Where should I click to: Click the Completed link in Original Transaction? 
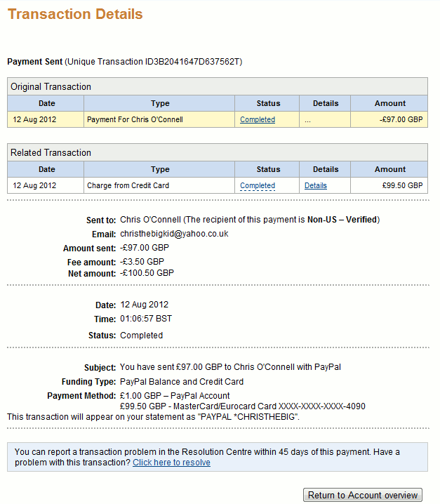(258, 119)
